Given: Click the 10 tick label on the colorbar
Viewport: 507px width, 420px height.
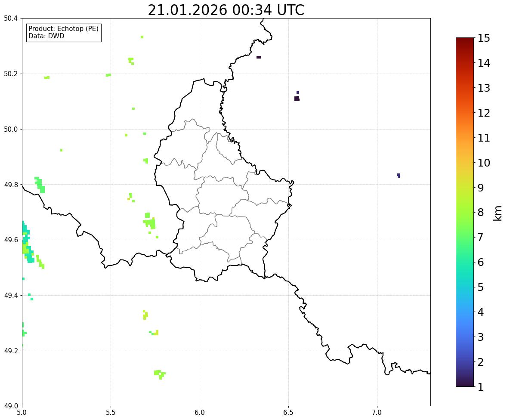Looking at the screenshot, I should pyautogui.click(x=484, y=163).
